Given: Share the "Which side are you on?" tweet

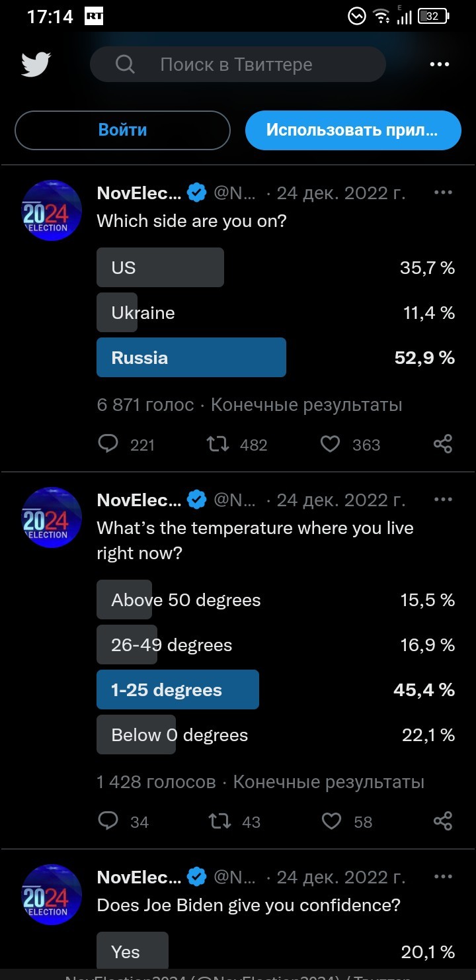Looking at the screenshot, I should (443, 443).
